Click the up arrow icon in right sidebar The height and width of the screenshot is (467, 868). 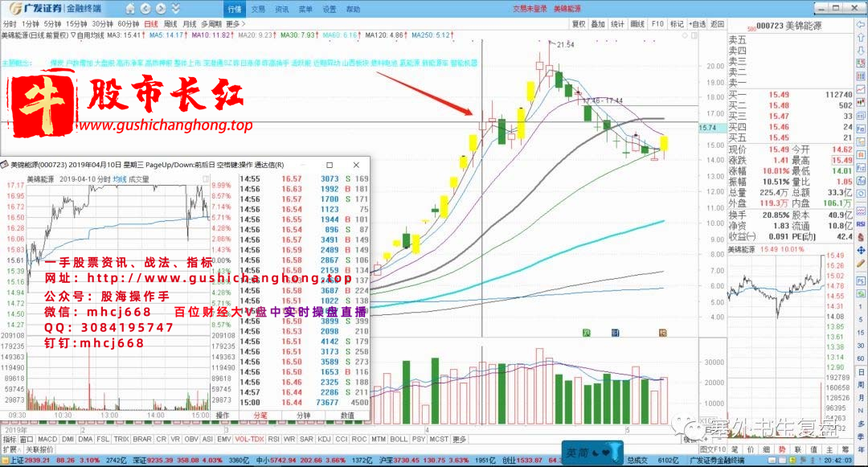click(x=861, y=38)
